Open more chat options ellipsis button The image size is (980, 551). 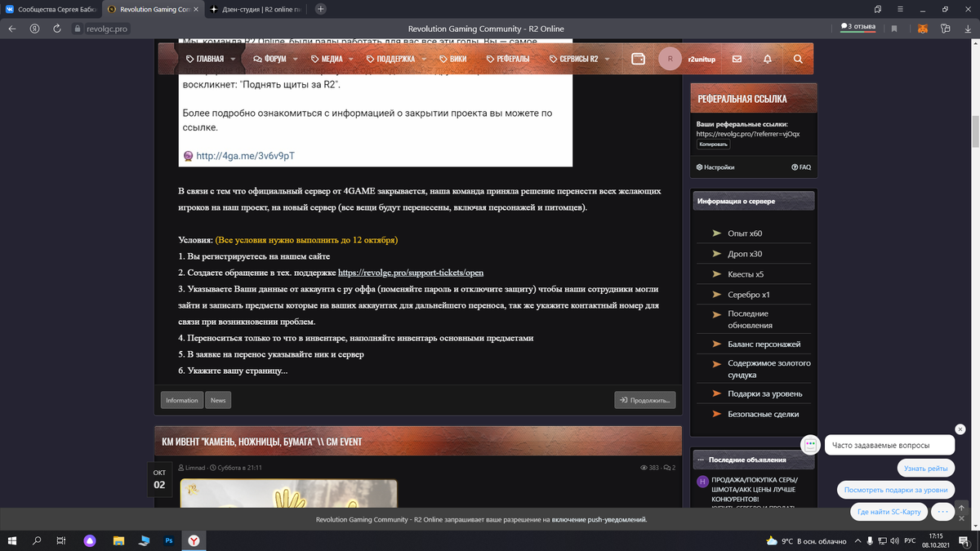coord(942,512)
